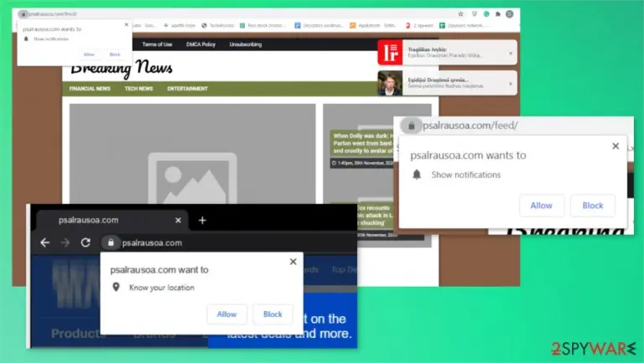Click the lock icon in the dark browser address bar
Viewport: 644px width, 363px height.
111,242
